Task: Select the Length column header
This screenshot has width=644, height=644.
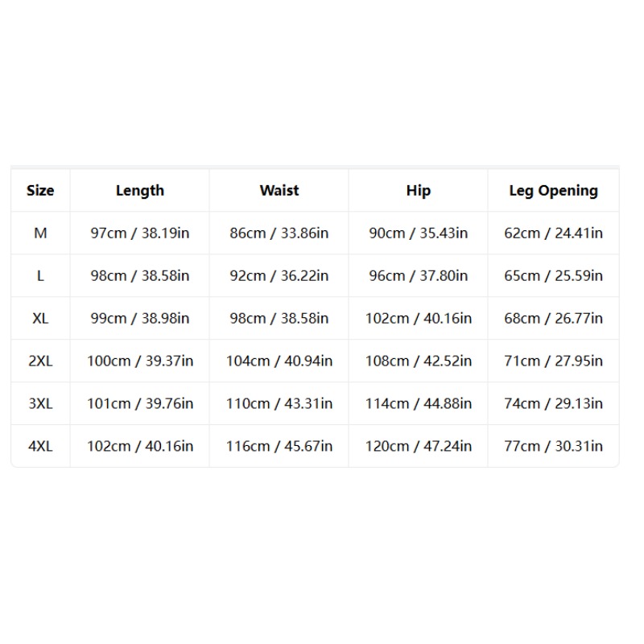Action: [x=139, y=191]
